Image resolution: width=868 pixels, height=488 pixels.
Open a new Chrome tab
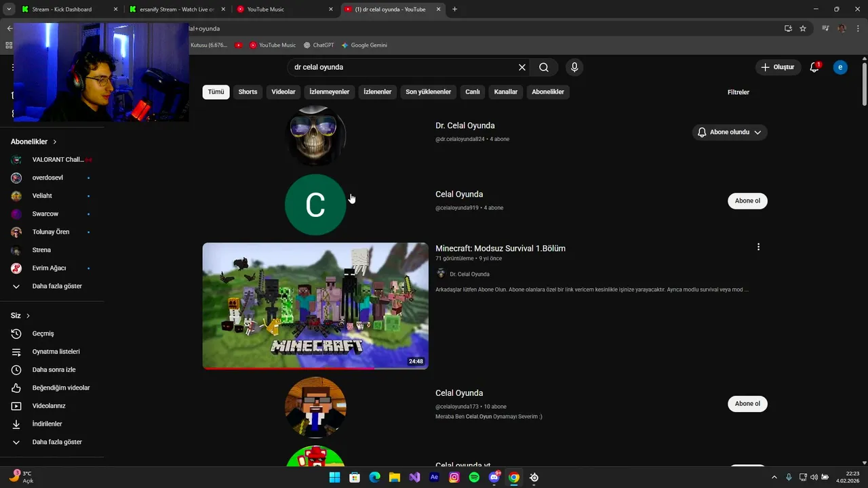[x=454, y=9]
